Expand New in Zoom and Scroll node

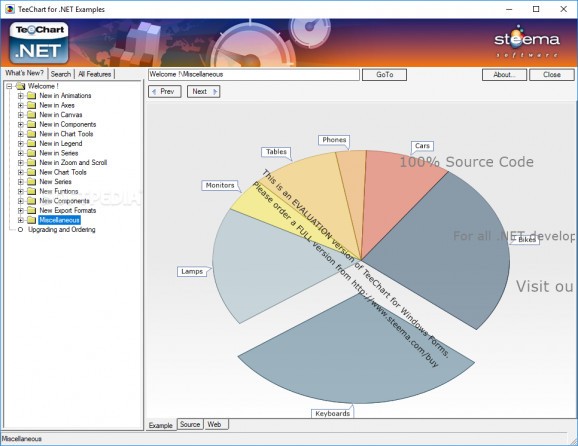point(21,163)
